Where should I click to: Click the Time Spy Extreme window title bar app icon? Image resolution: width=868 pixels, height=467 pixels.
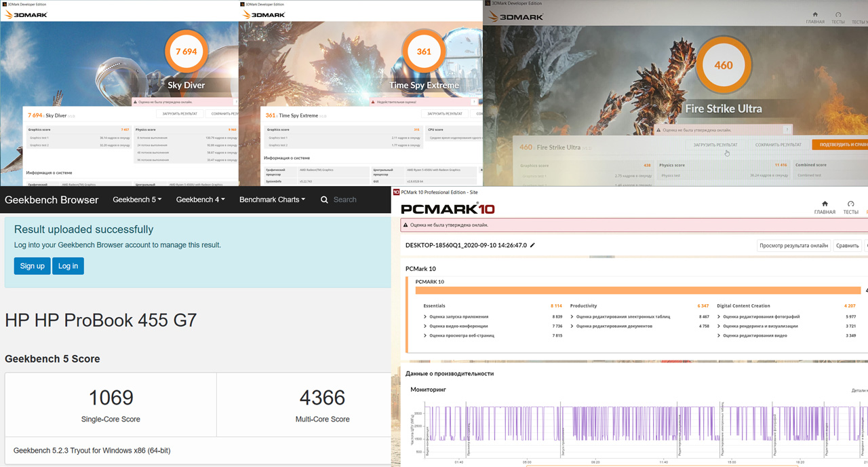point(243,4)
